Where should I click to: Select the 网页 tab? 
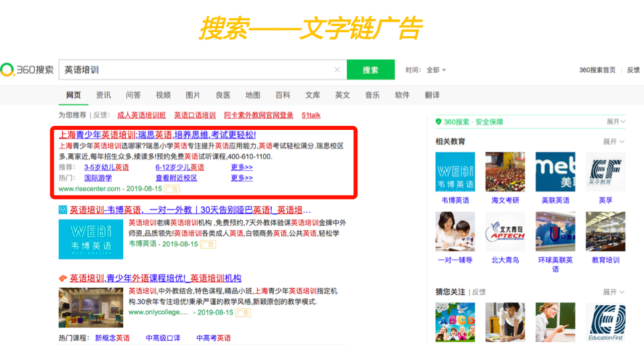point(74,95)
